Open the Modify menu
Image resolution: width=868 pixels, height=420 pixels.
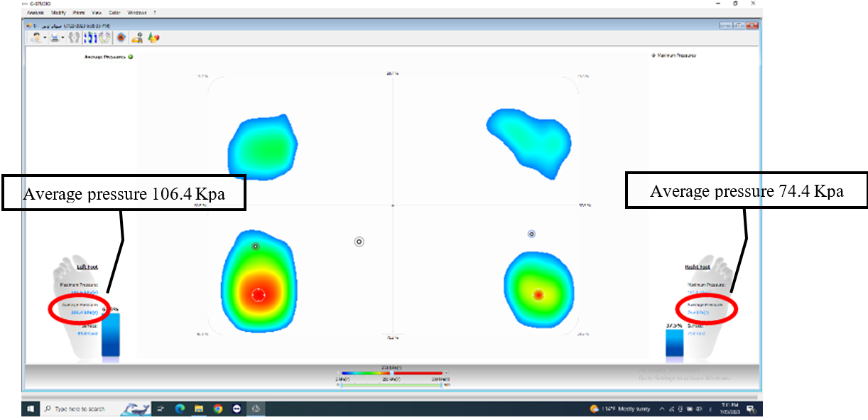click(59, 13)
